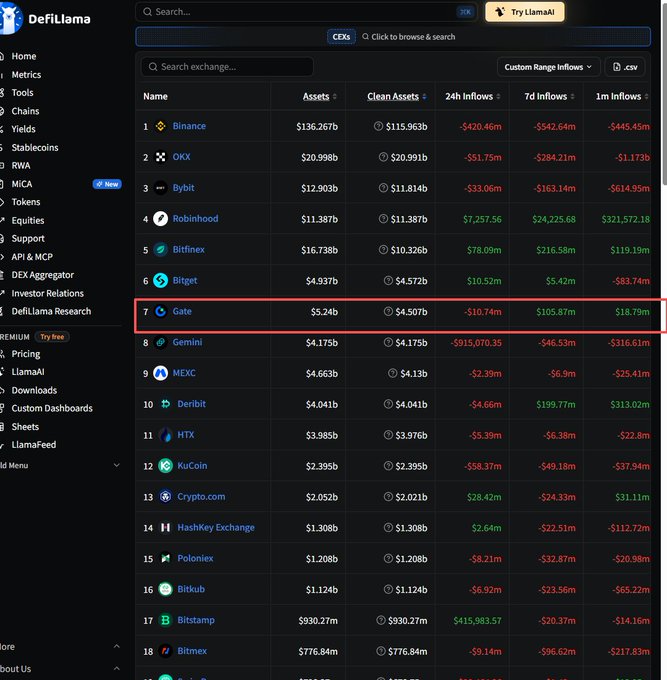Open the Gate exchange link

point(182,311)
